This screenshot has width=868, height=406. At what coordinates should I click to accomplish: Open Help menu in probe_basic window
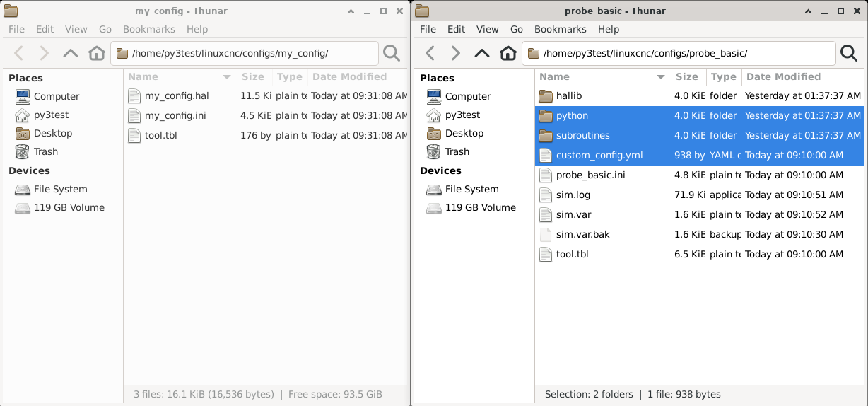point(609,29)
